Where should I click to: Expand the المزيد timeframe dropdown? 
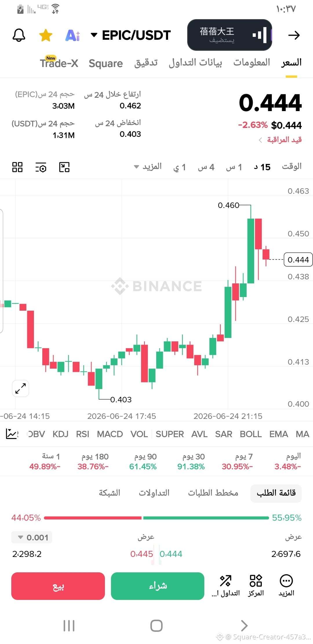pos(148,167)
